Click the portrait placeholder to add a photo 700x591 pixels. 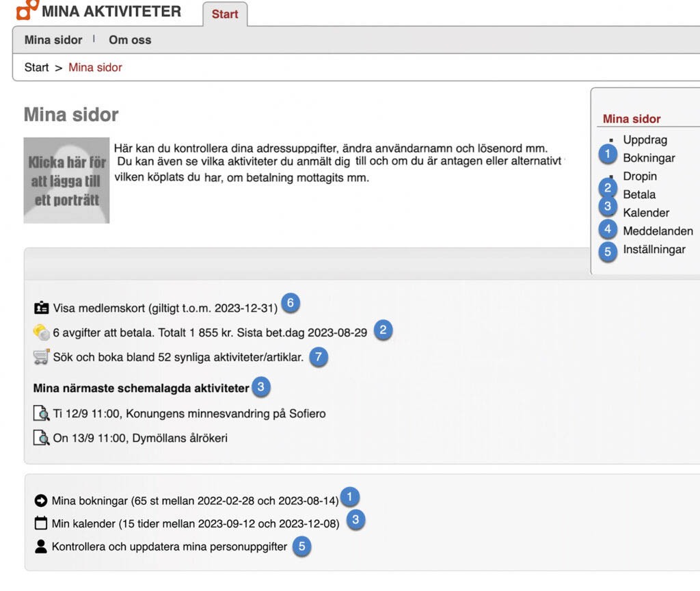66,181
